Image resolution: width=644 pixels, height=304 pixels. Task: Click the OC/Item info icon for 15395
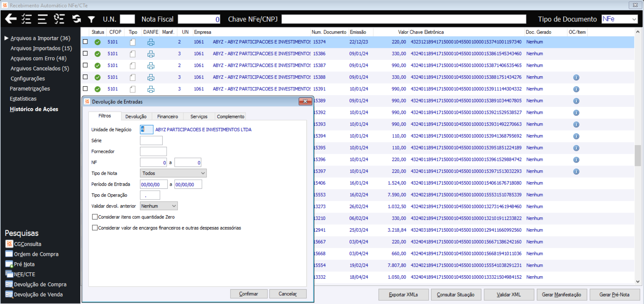click(x=576, y=148)
